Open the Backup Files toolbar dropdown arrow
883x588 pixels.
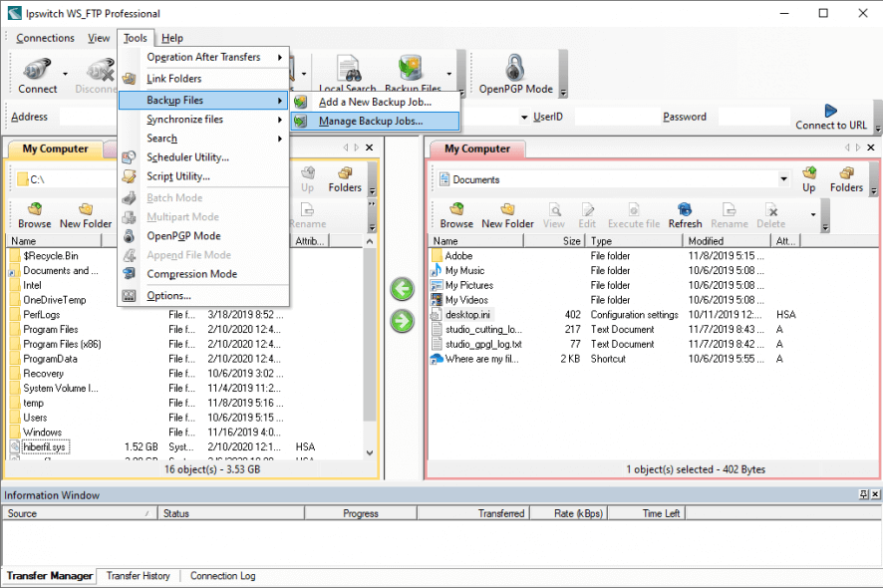(x=448, y=74)
